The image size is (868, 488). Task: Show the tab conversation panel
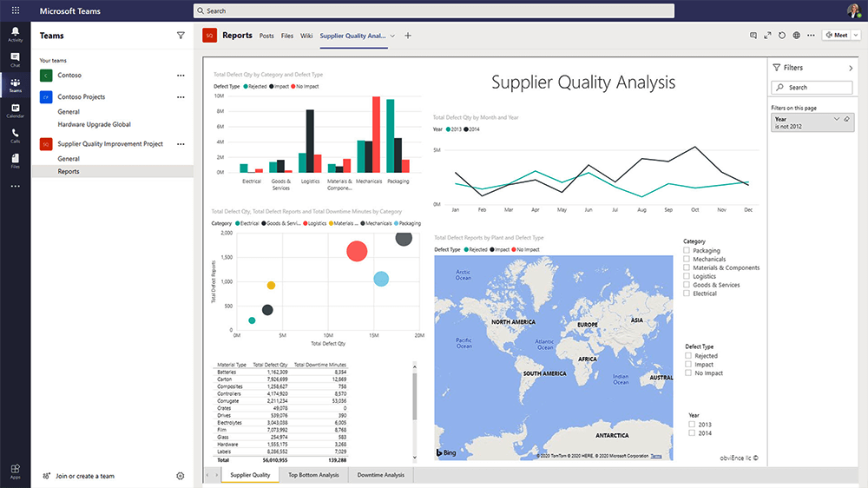[753, 36]
